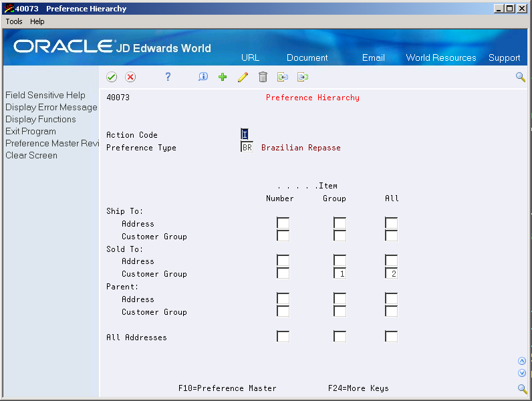Screen dimensions: 532x401
Task: Click Sold To Customer Group field containing 1
Action: pyautogui.click(x=340, y=273)
